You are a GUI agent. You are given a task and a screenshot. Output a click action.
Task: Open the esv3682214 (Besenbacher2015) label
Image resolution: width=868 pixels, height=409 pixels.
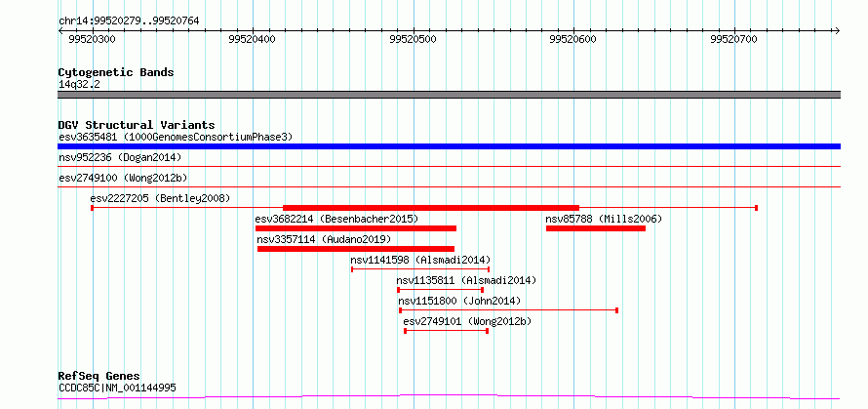(336, 219)
